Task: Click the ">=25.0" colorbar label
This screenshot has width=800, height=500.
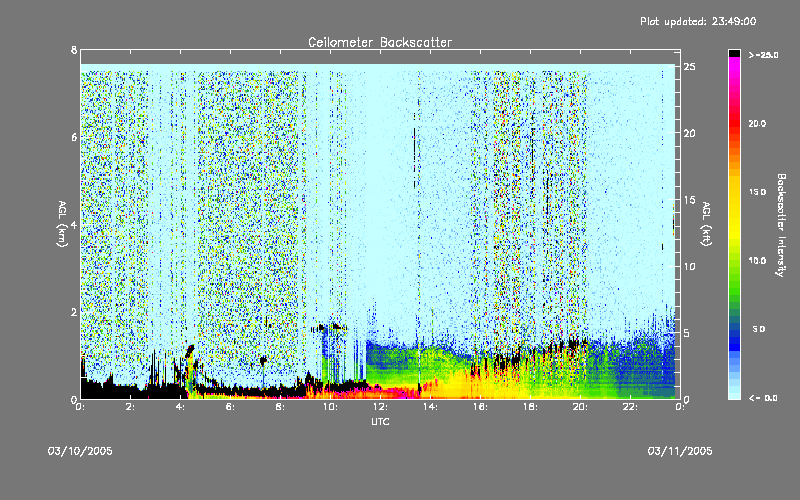Action: click(763, 55)
